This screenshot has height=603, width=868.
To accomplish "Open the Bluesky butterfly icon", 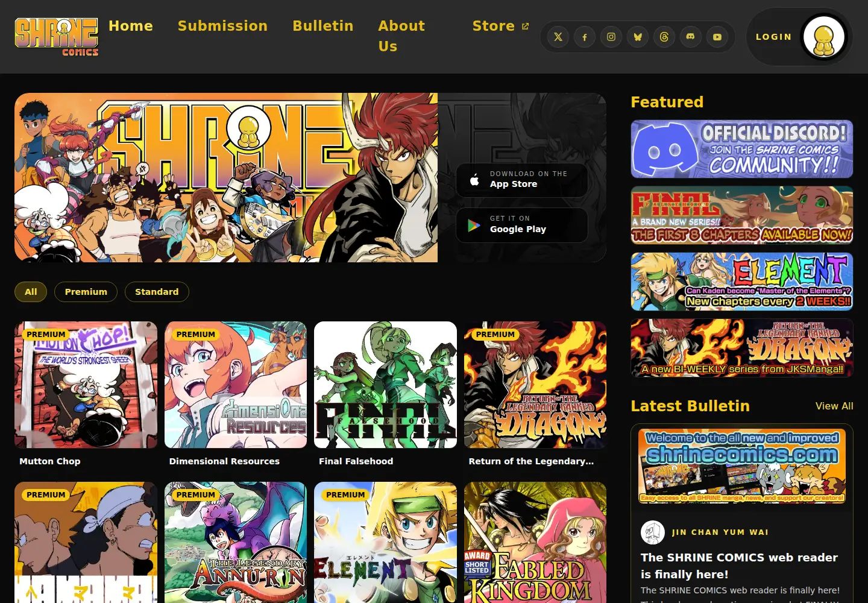I will click(638, 37).
